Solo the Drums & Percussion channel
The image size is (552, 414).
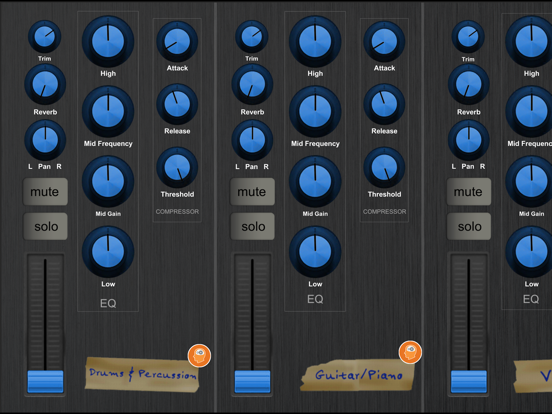pos(45,226)
